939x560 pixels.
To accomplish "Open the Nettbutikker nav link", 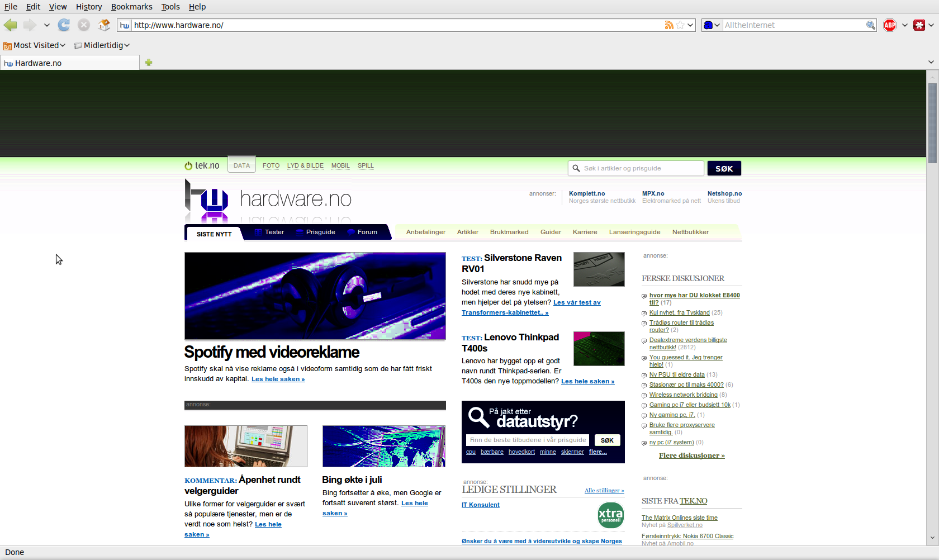I will pyautogui.click(x=690, y=232).
